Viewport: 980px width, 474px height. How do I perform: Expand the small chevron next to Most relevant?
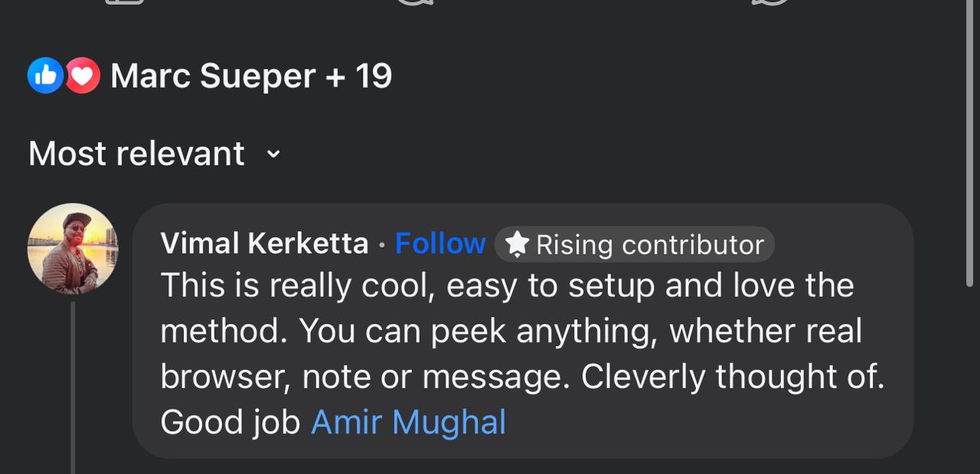pos(273,155)
